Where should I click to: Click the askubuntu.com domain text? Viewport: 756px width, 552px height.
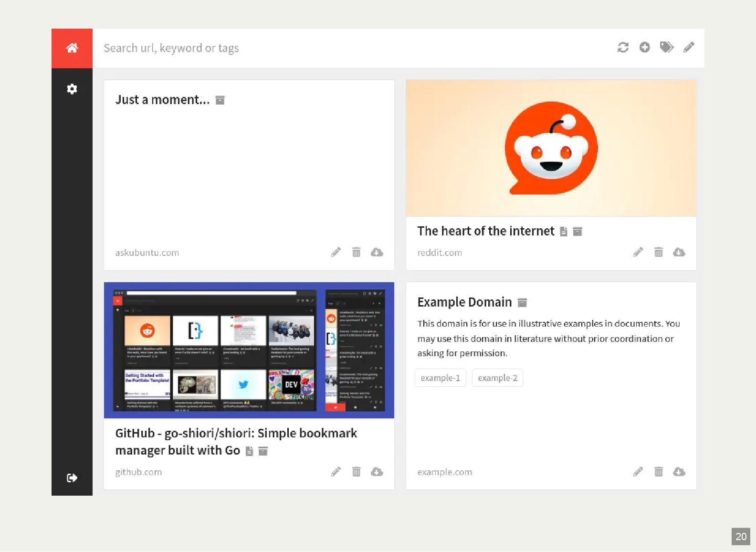pos(147,253)
